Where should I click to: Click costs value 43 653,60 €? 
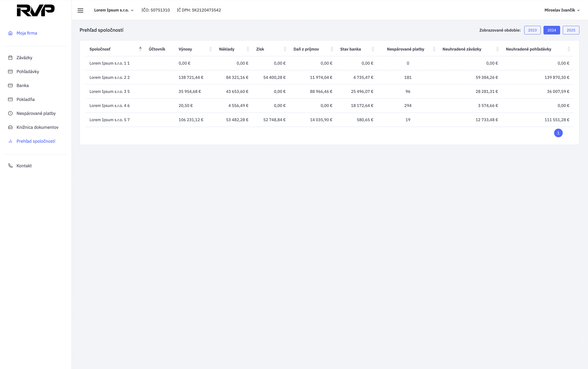pyautogui.click(x=237, y=92)
